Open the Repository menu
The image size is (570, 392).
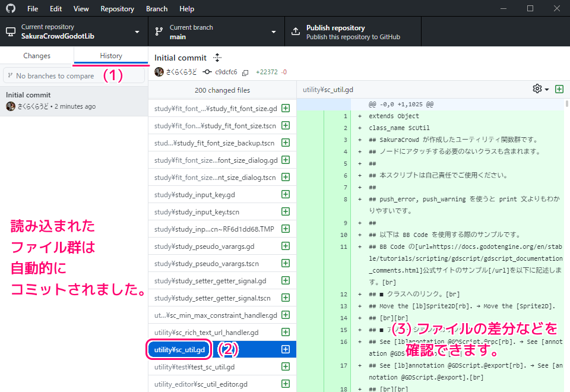tap(117, 9)
